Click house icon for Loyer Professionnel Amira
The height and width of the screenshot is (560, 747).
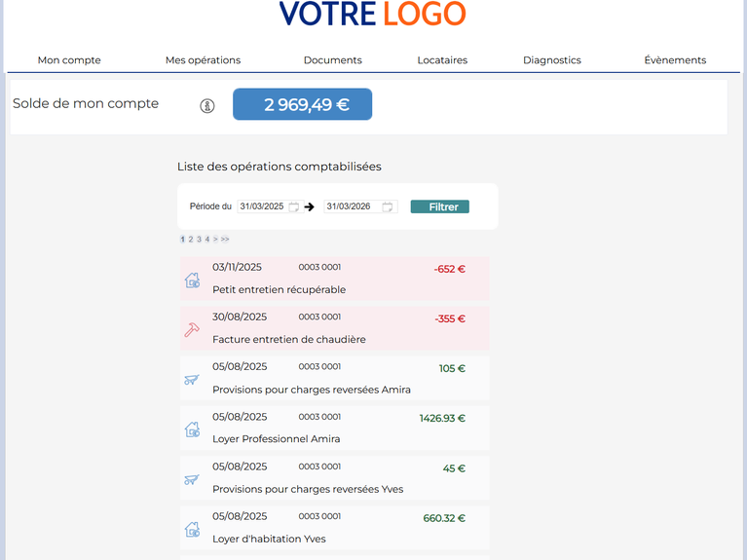point(193,429)
